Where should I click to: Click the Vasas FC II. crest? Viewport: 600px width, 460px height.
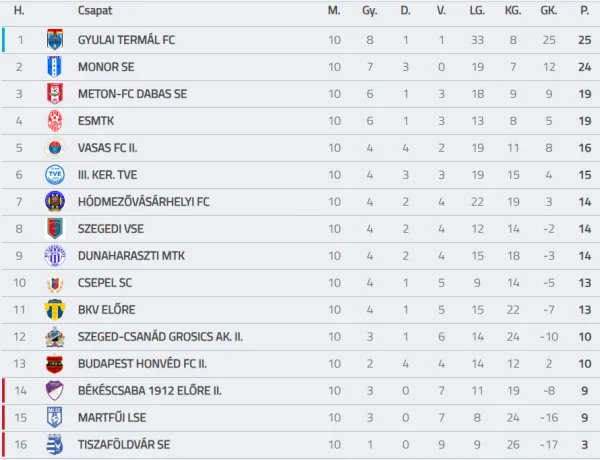[x=54, y=148]
